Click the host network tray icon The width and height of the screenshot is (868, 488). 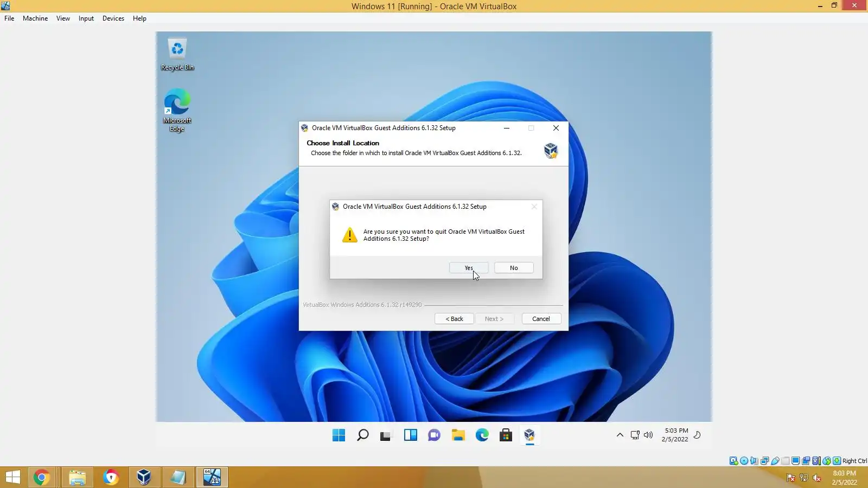point(804,478)
